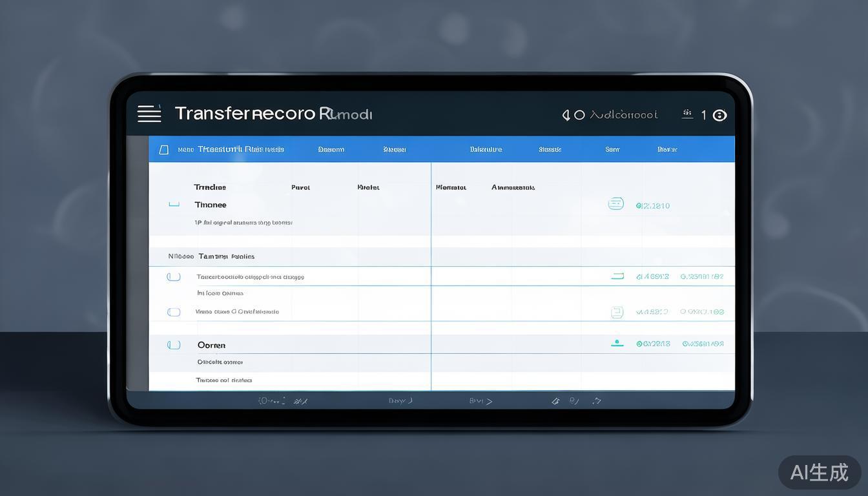The image size is (868, 496).
Task: Expand the Oorren row details
Action: click(x=211, y=345)
